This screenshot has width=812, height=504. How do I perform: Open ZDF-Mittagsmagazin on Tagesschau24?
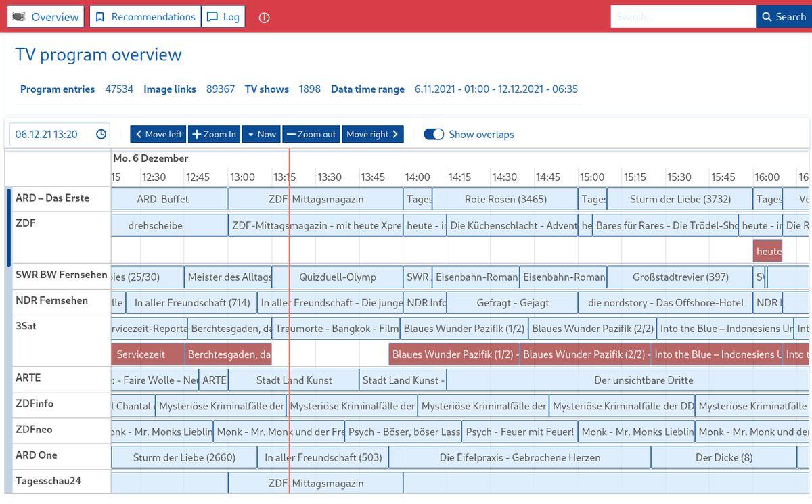(x=315, y=483)
